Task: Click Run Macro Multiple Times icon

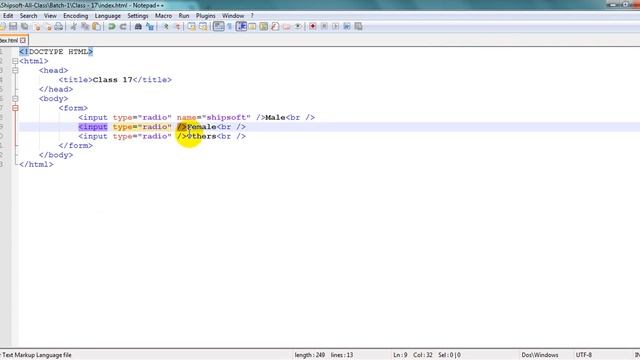Action: [347, 27]
